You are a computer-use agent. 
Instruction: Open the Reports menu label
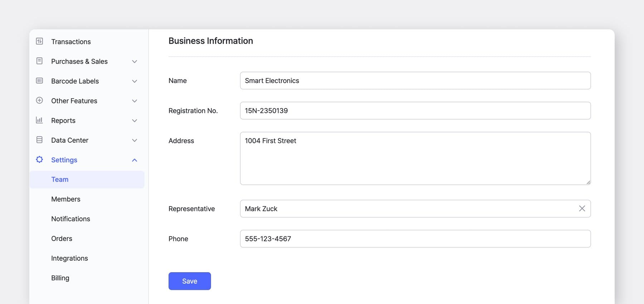pyautogui.click(x=63, y=121)
